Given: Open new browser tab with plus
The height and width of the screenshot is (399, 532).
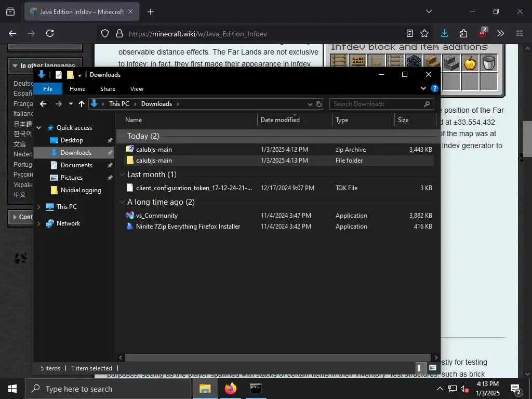Looking at the screenshot, I should tap(150, 12).
